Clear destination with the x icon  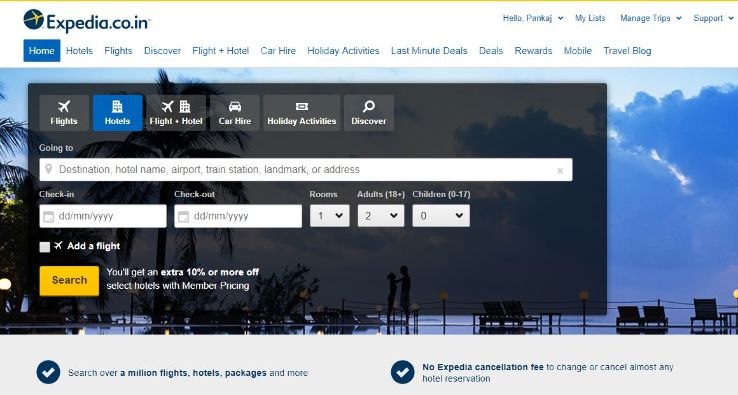click(560, 170)
